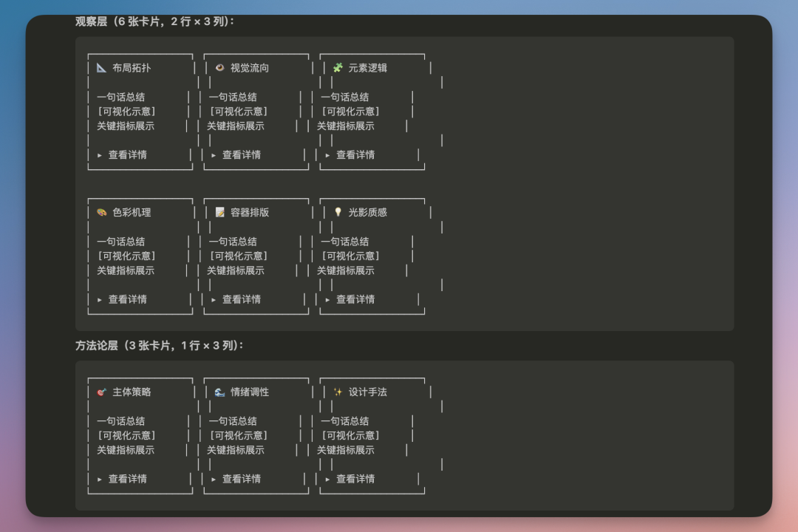Select the wave icon next to 情绪调性
798x532 pixels.
click(x=219, y=392)
